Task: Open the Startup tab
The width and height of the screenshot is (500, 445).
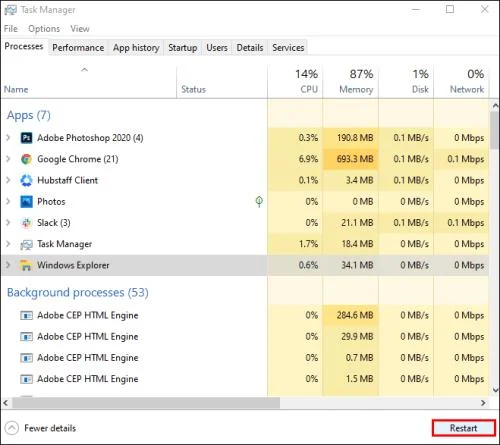Action: (x=183, y=48)
